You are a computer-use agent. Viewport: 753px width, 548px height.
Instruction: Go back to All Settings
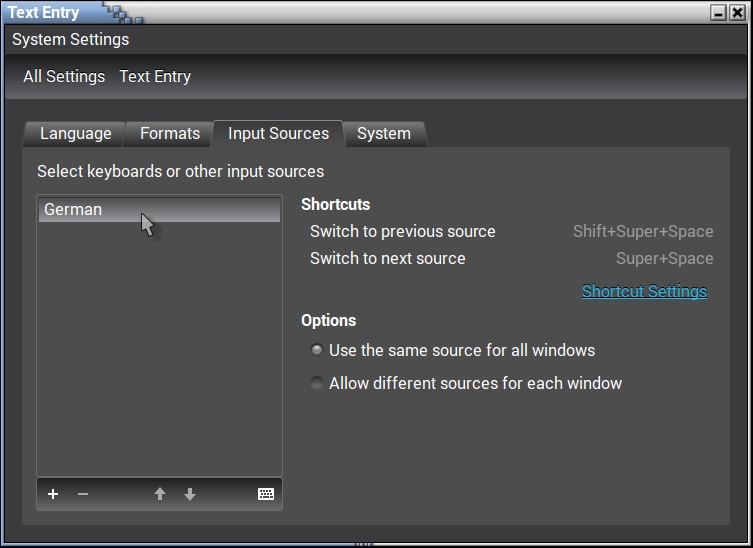pyautogui.click(x=64, y=76)
